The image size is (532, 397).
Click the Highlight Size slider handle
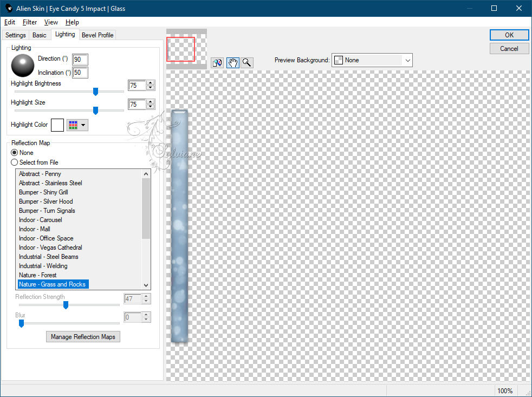(x=96, y=110)
